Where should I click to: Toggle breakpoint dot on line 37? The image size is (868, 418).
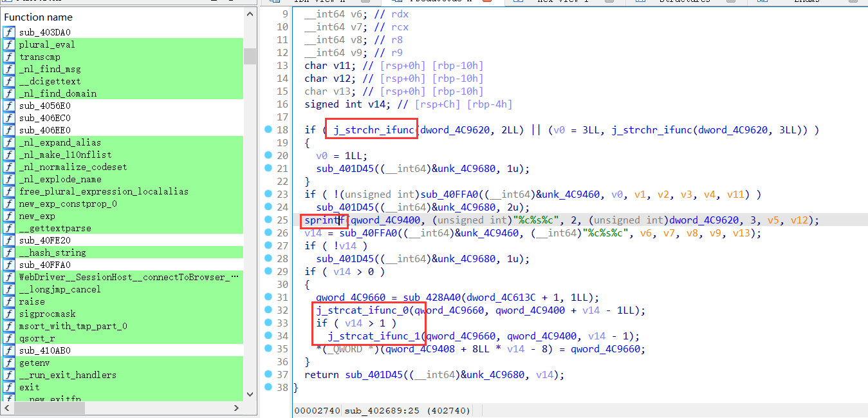coord(268,374)
